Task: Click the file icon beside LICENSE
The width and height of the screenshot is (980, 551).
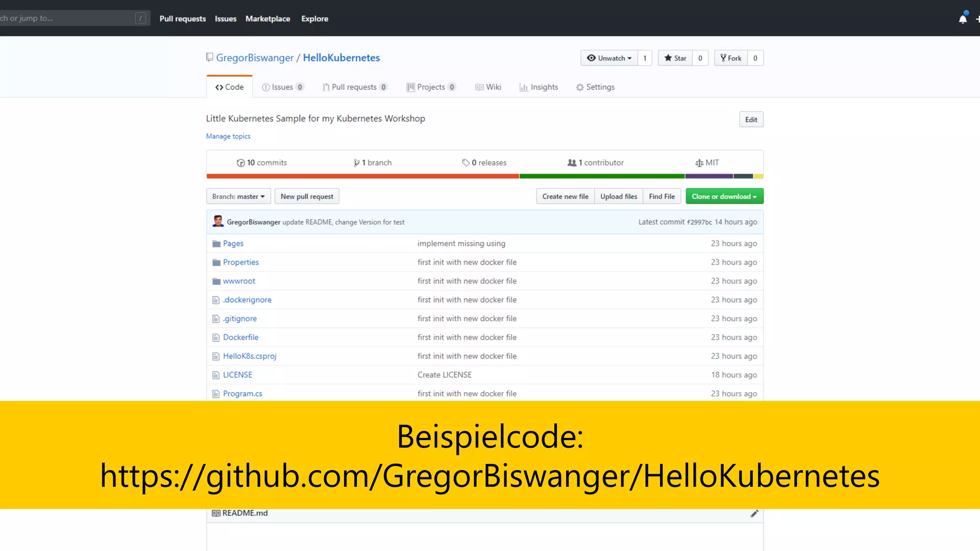Action: pyautogui.click(x=216, y=375)
